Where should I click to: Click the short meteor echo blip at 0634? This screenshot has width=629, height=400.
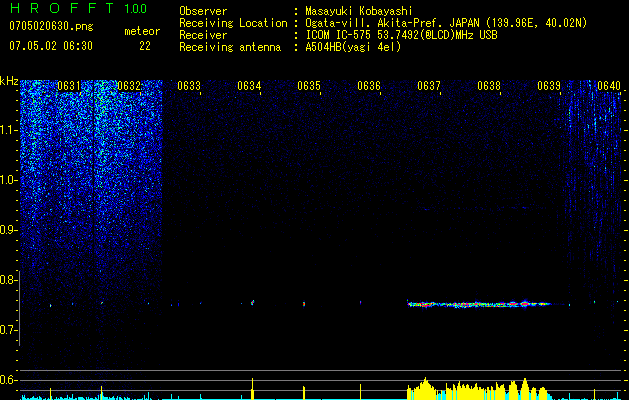pos(252,303)
